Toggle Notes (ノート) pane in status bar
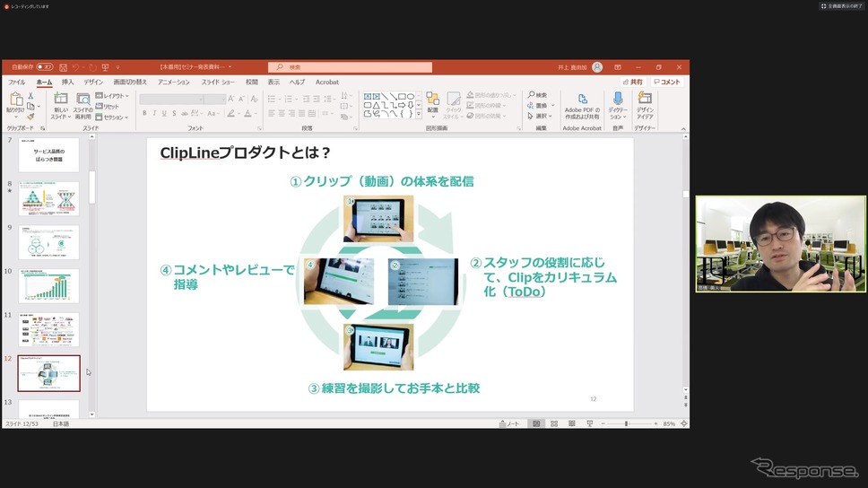Image resolution: width=868 pixels, height=488 pixels. [x=508, y=423]
